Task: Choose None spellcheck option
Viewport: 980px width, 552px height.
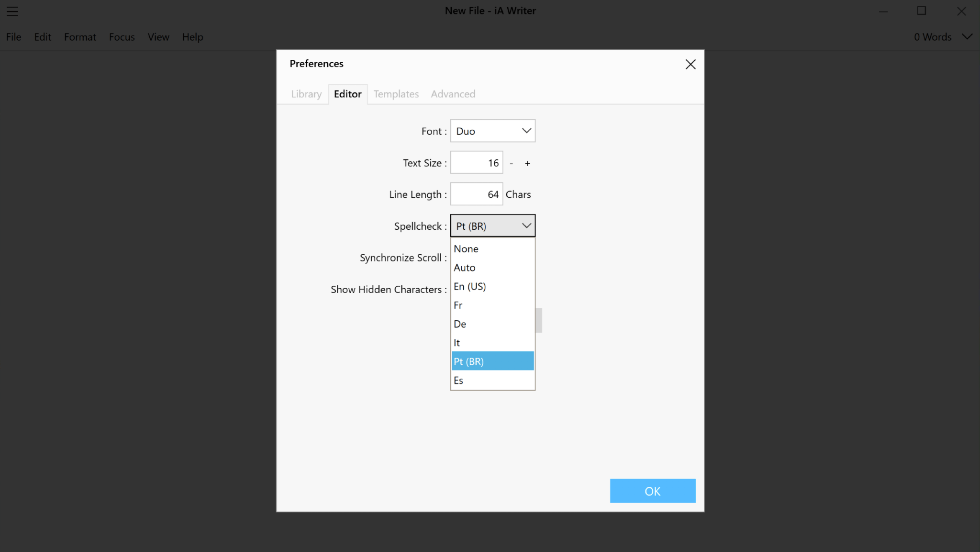Action: [x=492, y=248]
